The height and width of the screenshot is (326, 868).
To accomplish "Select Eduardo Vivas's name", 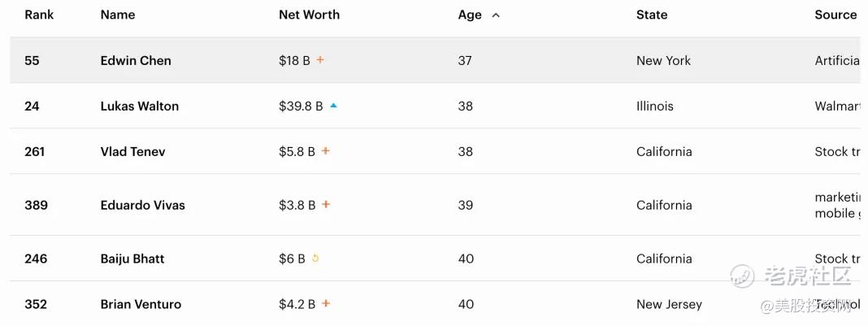I will pos(142,205).
